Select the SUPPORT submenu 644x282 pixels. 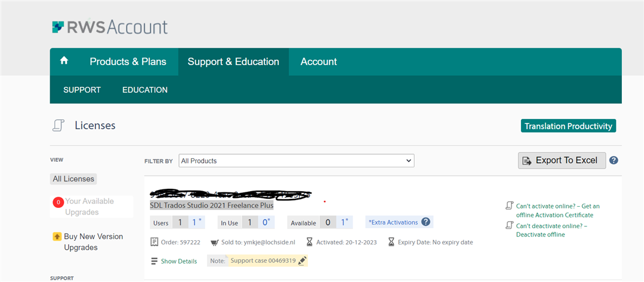(82, 90)
